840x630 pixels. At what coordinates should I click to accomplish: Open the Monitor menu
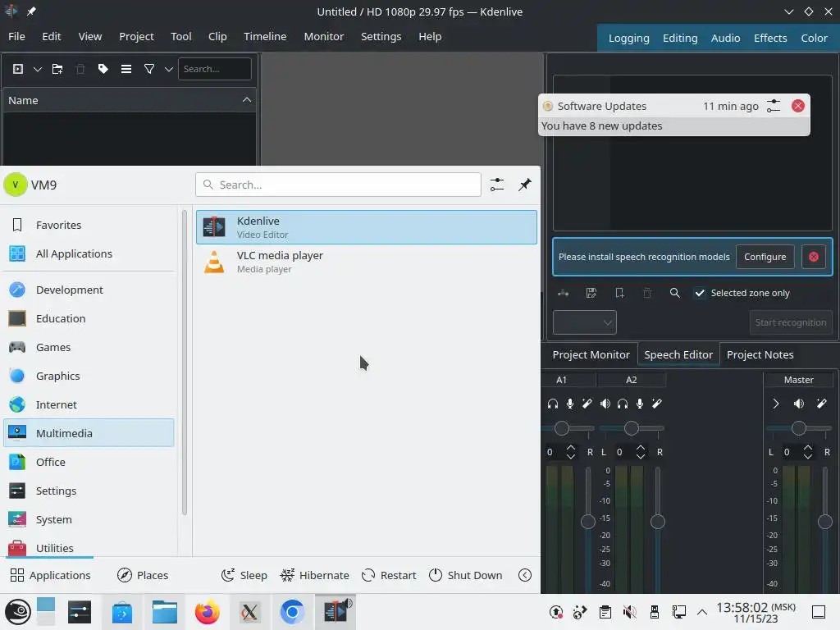click(x=323, y=36)
